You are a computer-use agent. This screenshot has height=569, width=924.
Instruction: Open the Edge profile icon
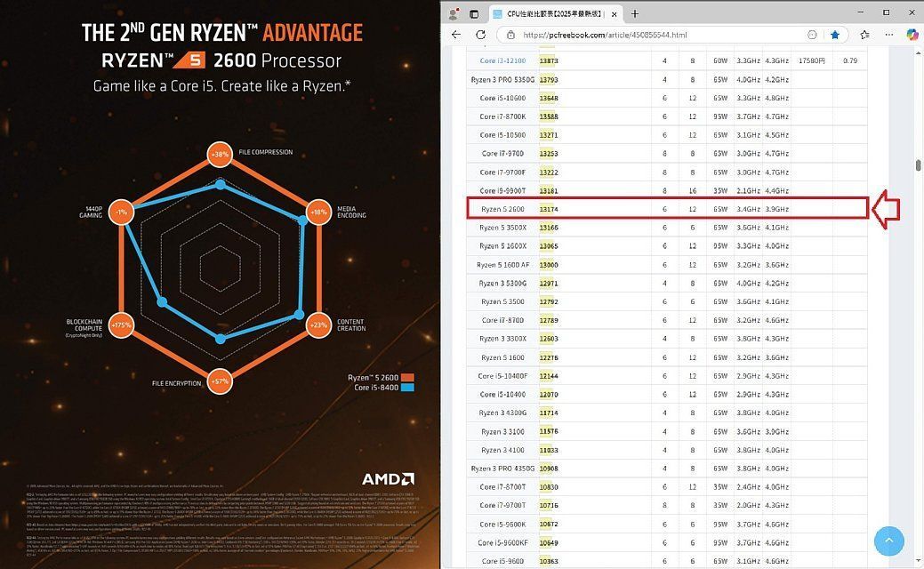click(x=454, y=13)
